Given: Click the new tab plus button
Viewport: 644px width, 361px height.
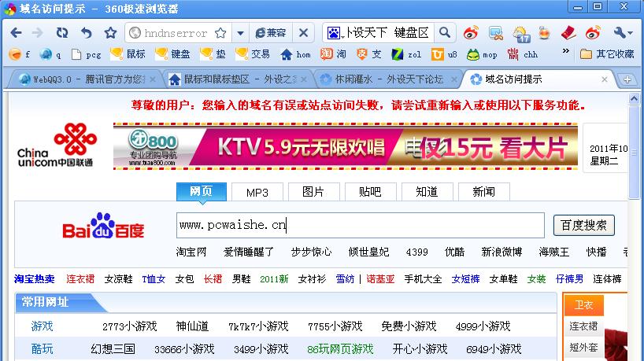Looking at the screenshot, I should coord(627,79).
